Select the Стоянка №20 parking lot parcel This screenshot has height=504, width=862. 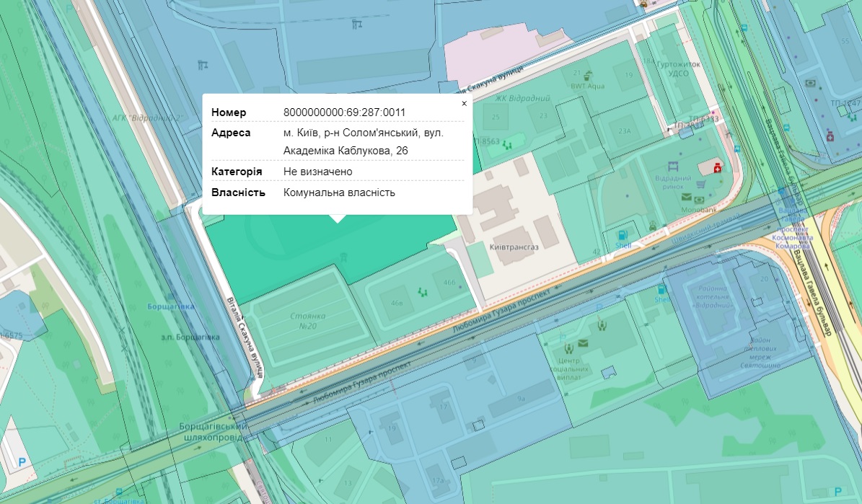click(x=308, y=320)
